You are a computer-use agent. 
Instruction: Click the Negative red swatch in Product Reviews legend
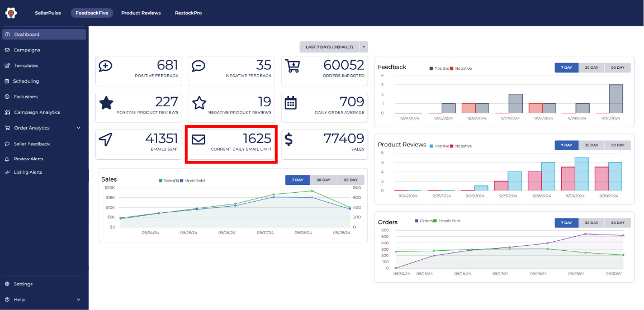coord(452,146)
